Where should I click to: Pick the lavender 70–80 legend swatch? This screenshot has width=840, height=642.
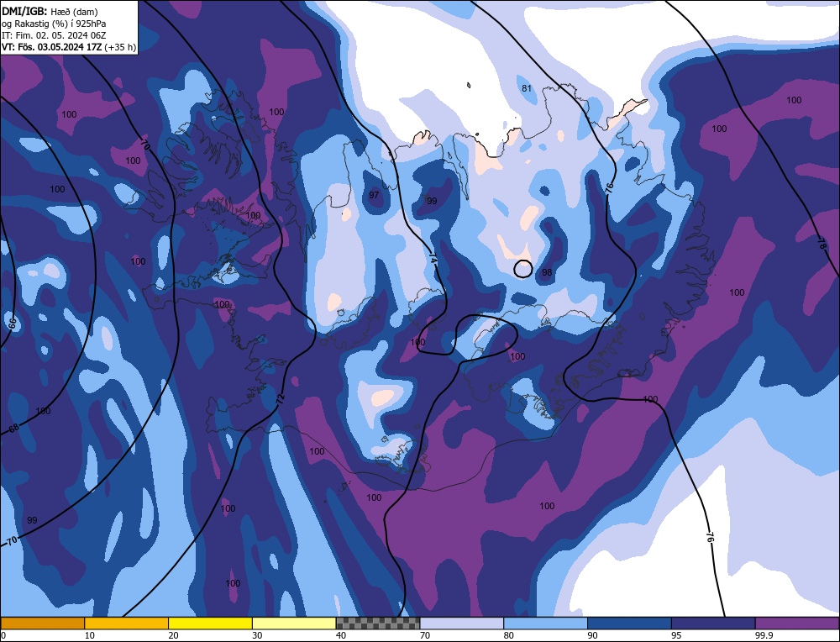[462, 623]
